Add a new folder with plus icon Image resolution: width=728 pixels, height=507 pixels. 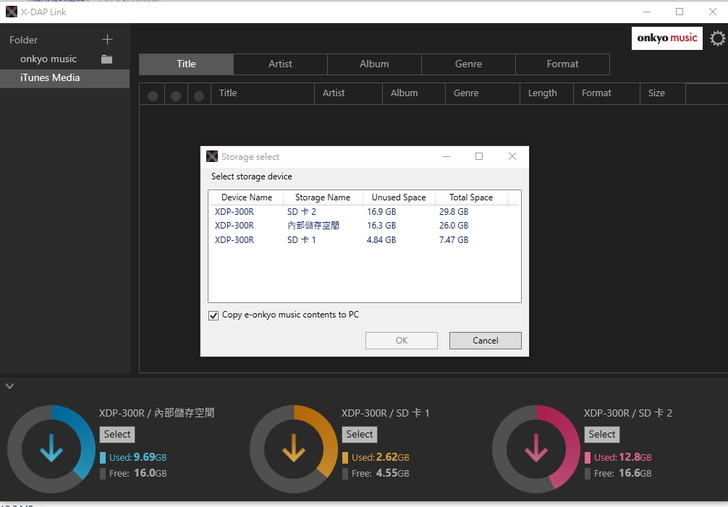(x=108, y=40)
